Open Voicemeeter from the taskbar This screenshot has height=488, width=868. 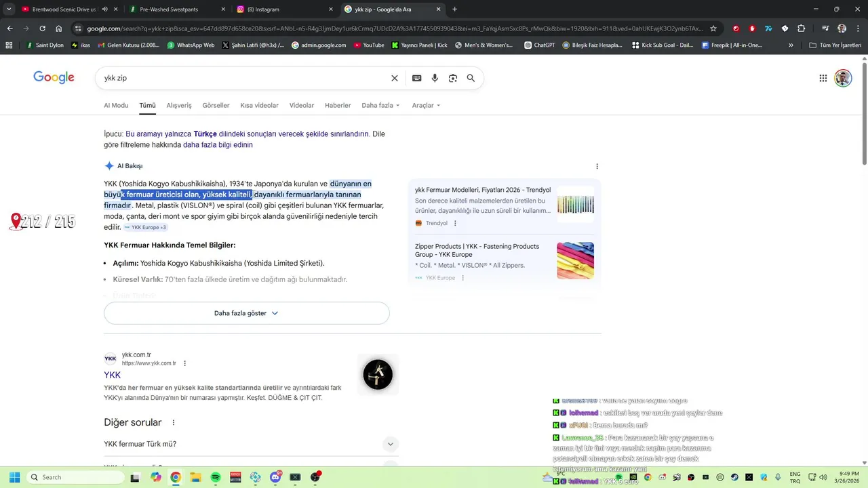[235, 477]
